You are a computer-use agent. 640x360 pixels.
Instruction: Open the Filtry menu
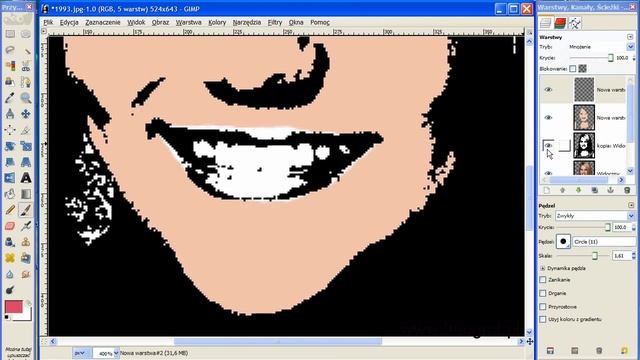coord(275,22)
